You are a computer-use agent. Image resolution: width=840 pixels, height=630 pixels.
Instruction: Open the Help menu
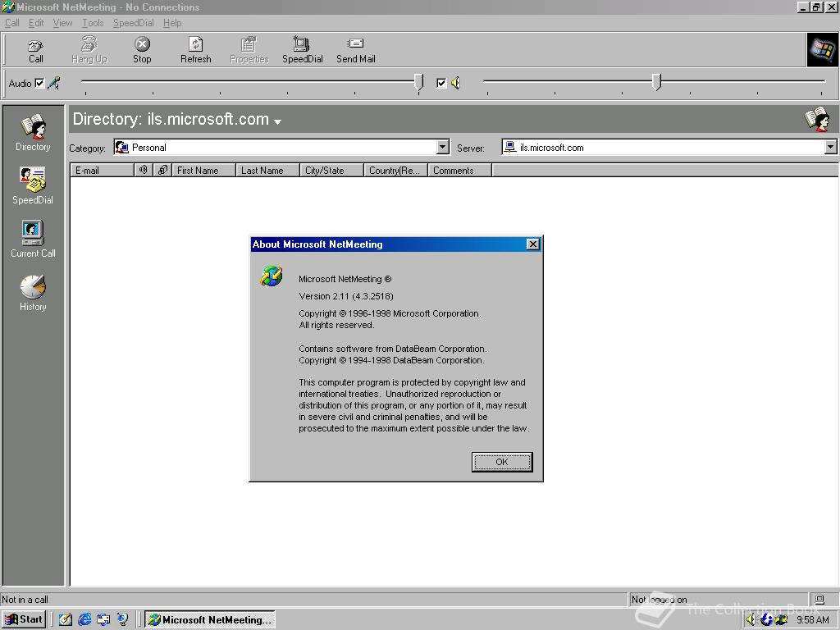click(172, 23)
